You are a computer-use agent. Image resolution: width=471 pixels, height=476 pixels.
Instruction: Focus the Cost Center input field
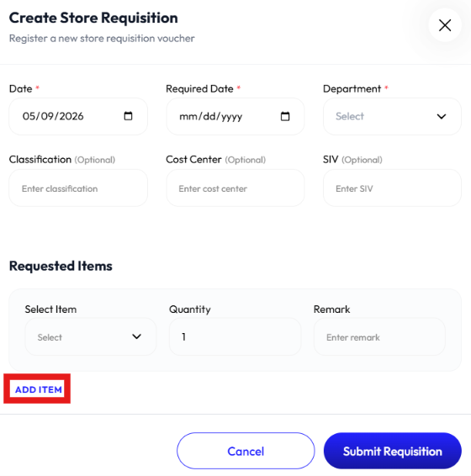[x=235, y=188]
